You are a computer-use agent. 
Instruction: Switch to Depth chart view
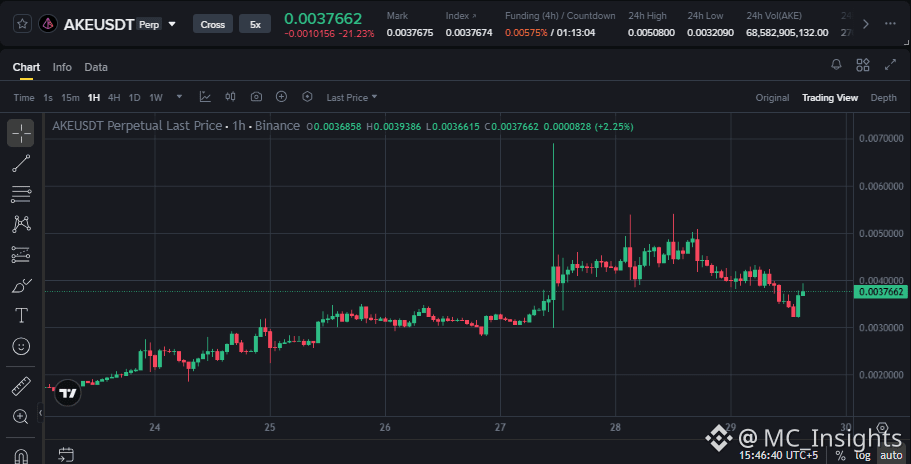click(883, 98)
